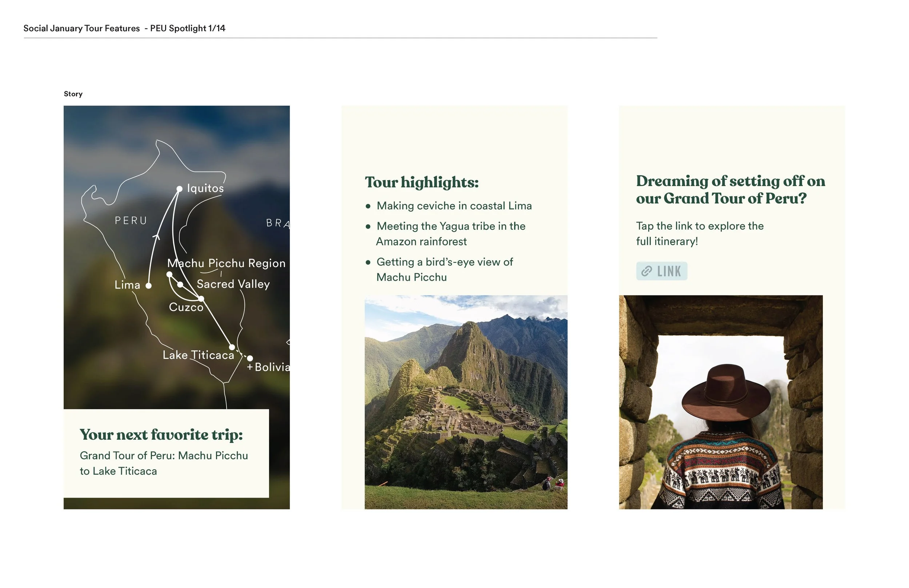Click the Lake Titicaca marker dot

(x=232, y=347)
